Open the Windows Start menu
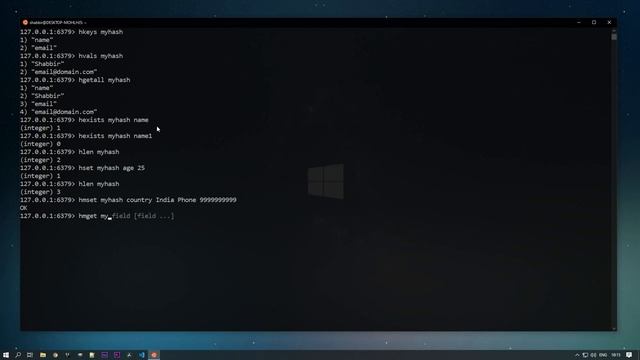 click(x=6, y=355)
